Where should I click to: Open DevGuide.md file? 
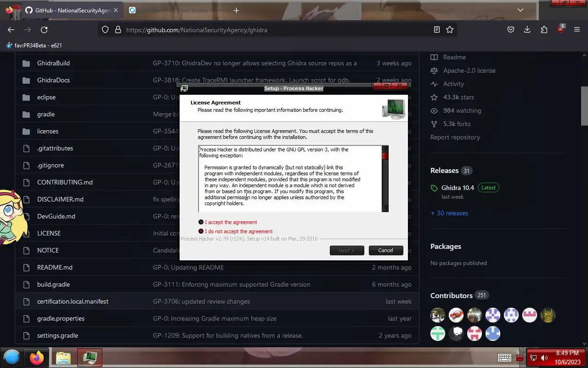pos(56,216)
